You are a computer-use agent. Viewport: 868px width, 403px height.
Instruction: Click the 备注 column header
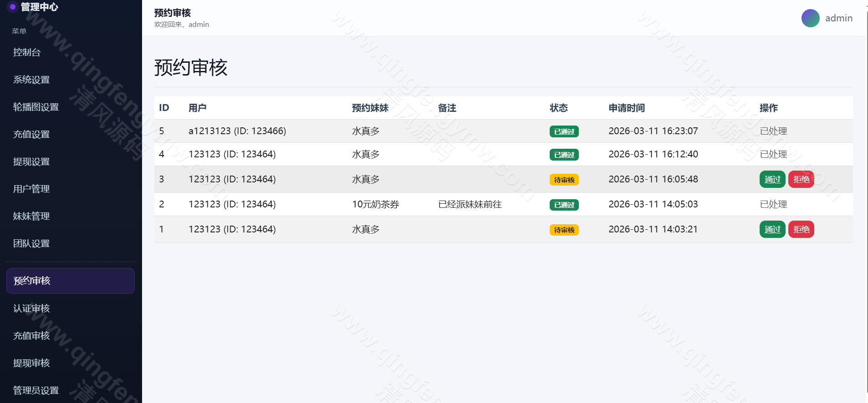447,108
